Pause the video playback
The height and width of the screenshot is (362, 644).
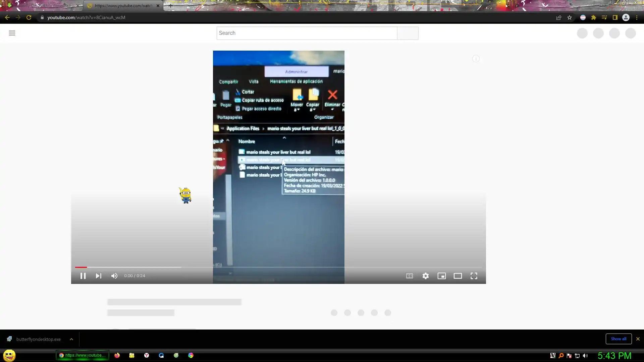pyautogui.click(x=83, y=276)
